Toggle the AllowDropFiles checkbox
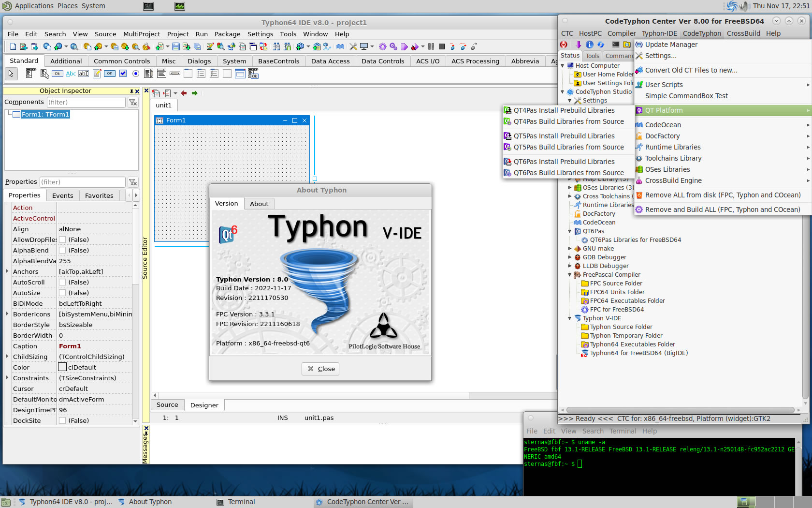 [62, 239]
